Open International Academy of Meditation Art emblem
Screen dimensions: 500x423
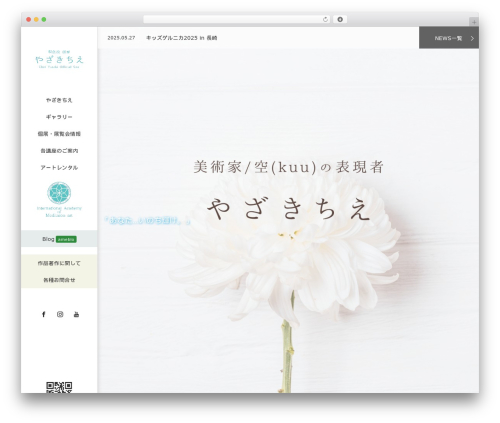tap(59, 199)
